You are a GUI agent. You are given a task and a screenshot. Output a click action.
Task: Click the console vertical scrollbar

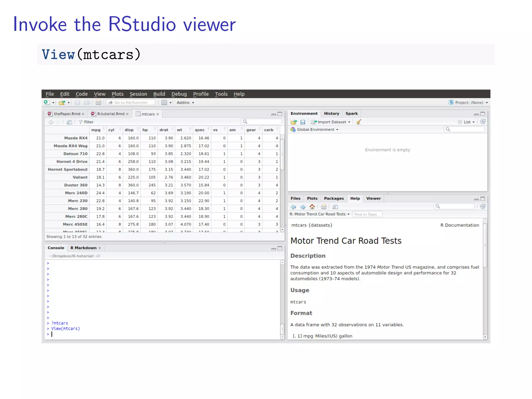(x=282, y=300)
